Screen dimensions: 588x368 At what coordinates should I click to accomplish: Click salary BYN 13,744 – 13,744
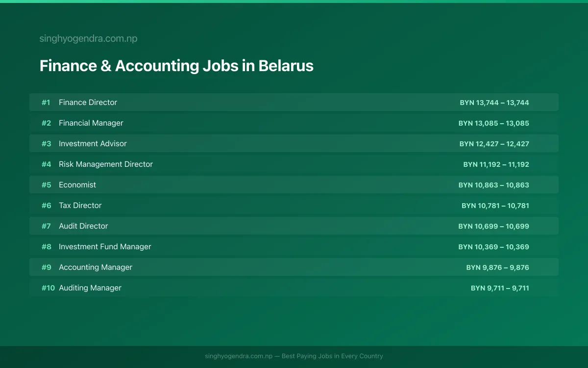494,103
